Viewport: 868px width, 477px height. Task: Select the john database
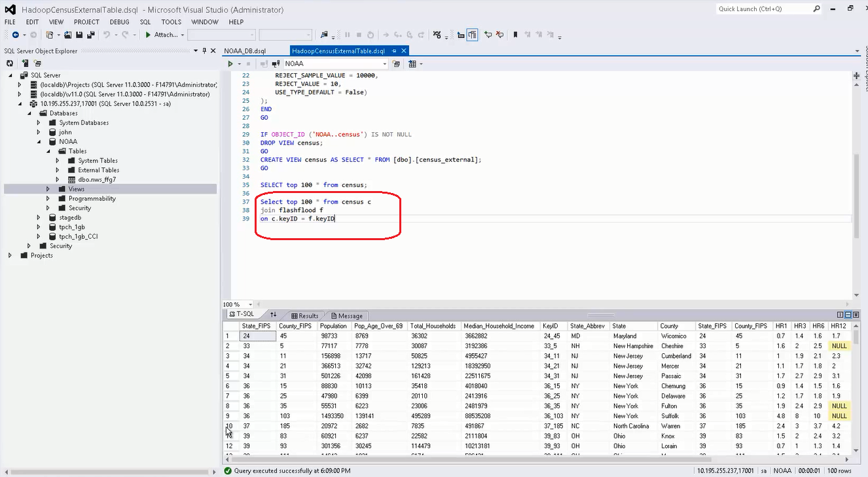pos(65,132)
